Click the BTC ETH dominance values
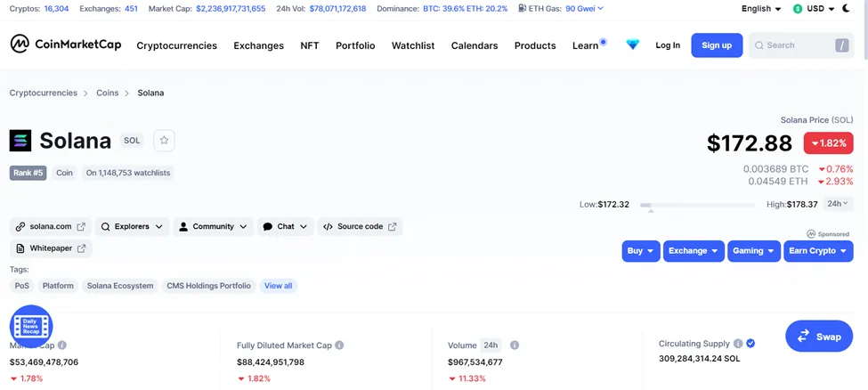 465,9
